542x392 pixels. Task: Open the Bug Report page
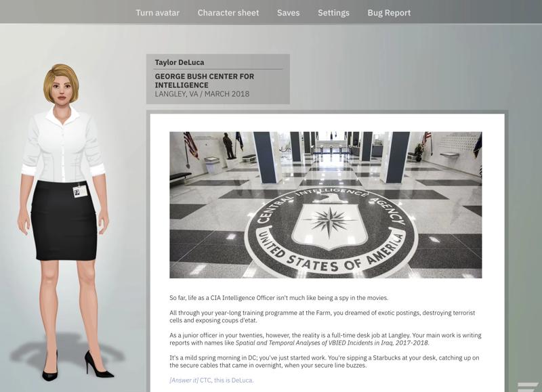pos(389,13)
